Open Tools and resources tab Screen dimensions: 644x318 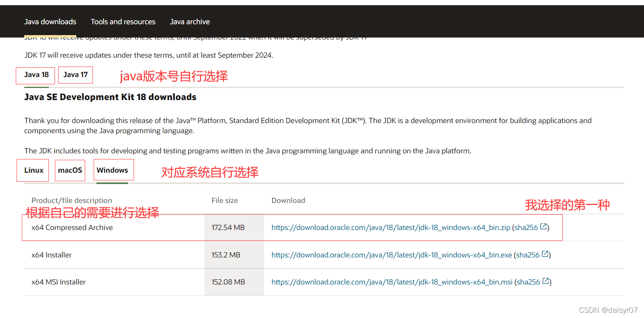coord(123,22)
